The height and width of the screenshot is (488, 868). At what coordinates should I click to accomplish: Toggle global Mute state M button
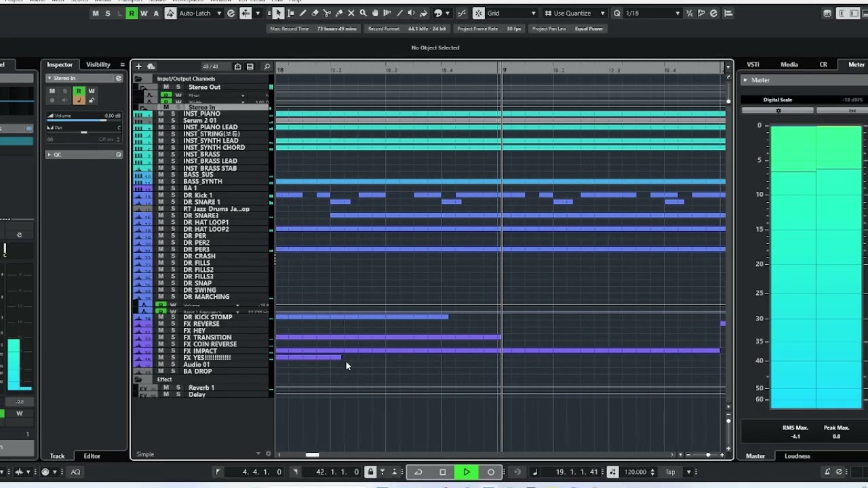coord(96,13)
